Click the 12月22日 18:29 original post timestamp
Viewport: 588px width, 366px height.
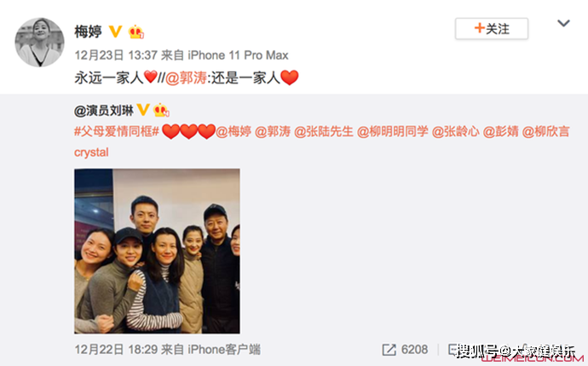(x=116, y=350)
